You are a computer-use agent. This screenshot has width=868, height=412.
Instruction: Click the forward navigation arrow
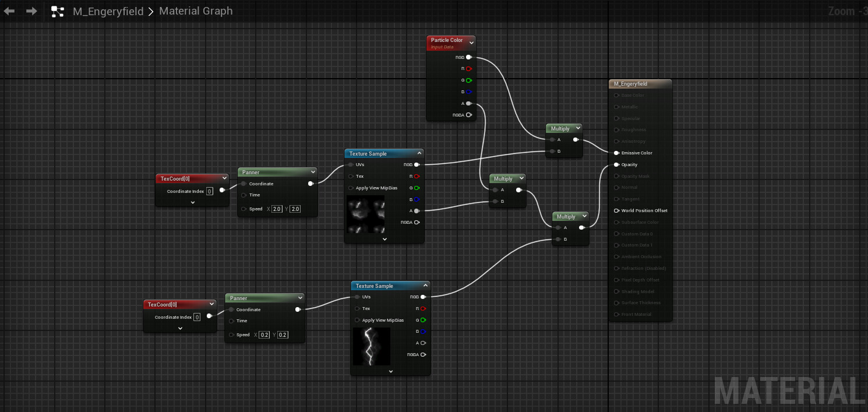coord(31,11)
